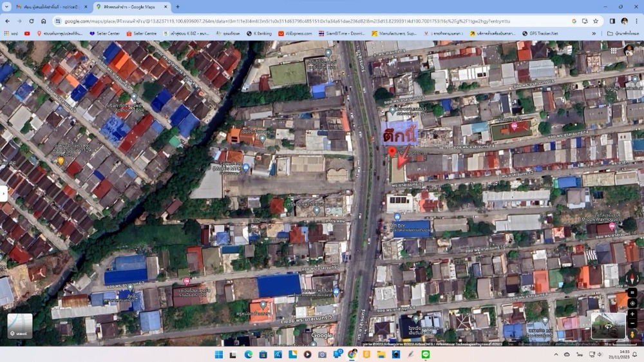Open the K Banking bookmark

[259, 33]
